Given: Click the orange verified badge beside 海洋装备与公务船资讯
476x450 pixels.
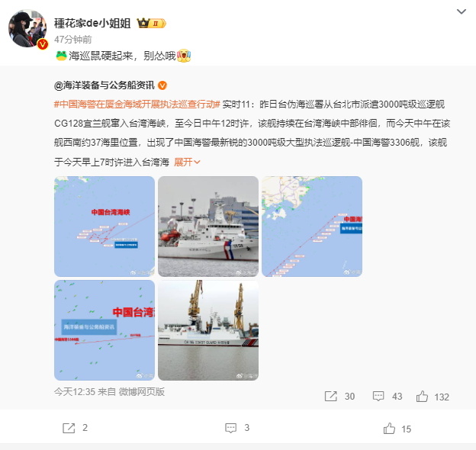Looking at the screenshot, I should coord(162,85).
